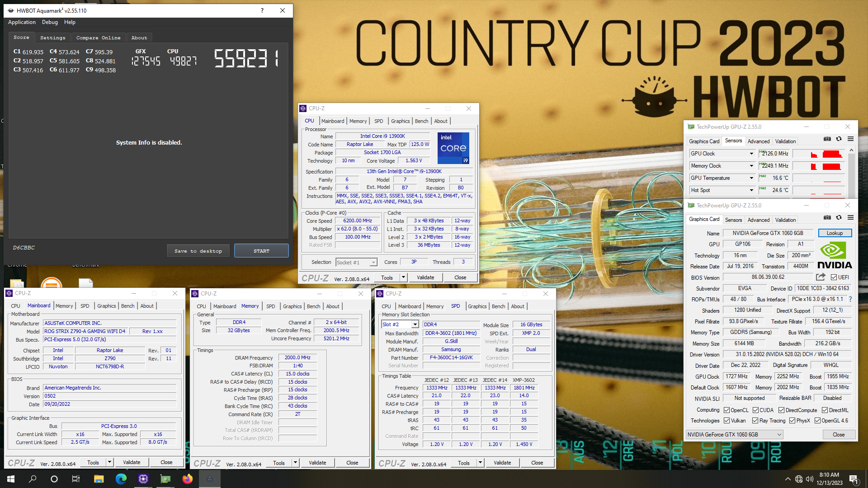
Task: Open Cortana from the taskbar
Action: (x=54, y=479)
